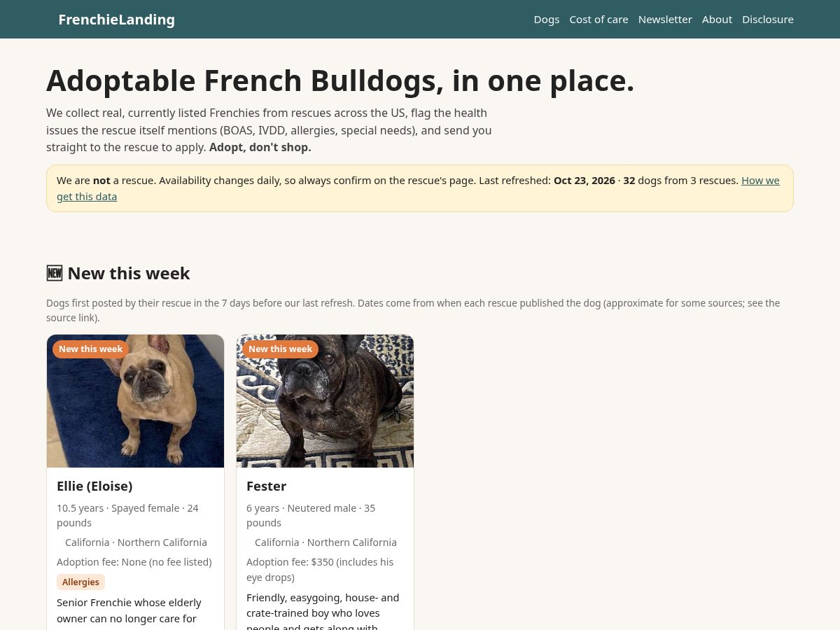
Task: Open Ellie's dog photo thumbnail
Action: (136, 401)
